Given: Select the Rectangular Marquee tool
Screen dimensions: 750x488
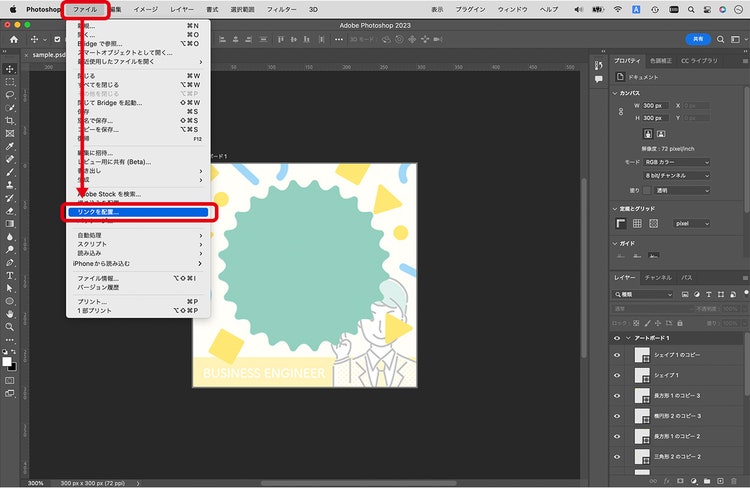Looking at the screenshot, I should click(10, 82).
